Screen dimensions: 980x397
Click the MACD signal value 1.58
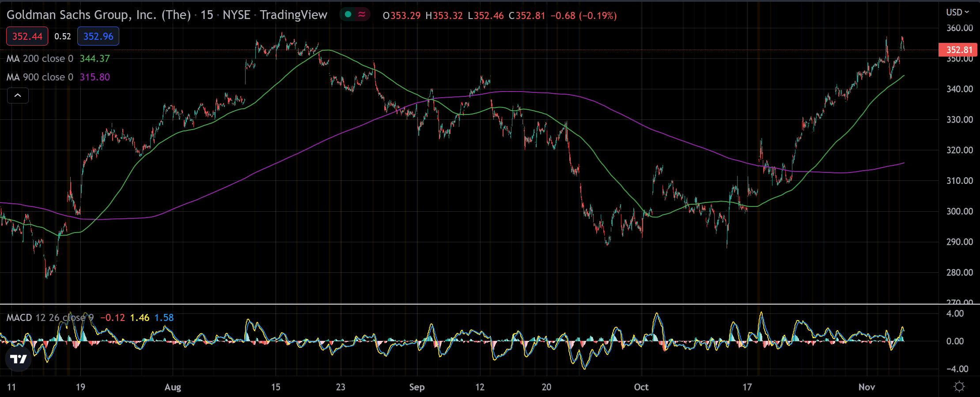pos(164,317)
